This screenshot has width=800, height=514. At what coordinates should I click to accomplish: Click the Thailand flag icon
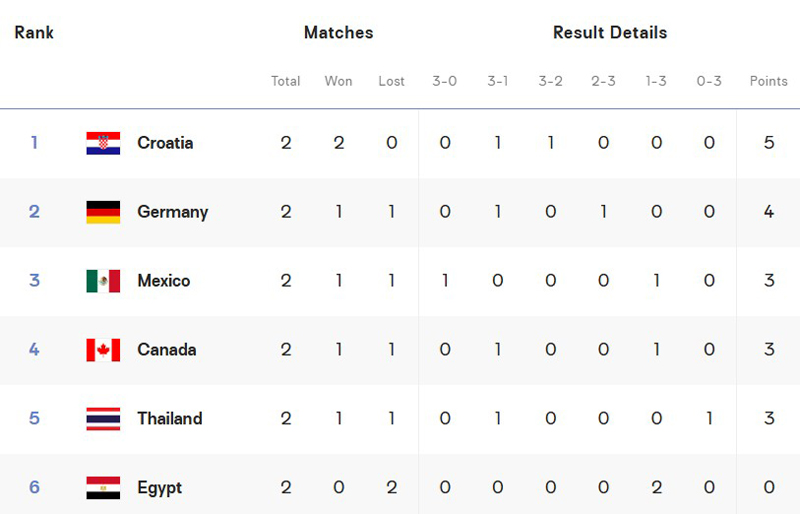click(x=103, y=419)
